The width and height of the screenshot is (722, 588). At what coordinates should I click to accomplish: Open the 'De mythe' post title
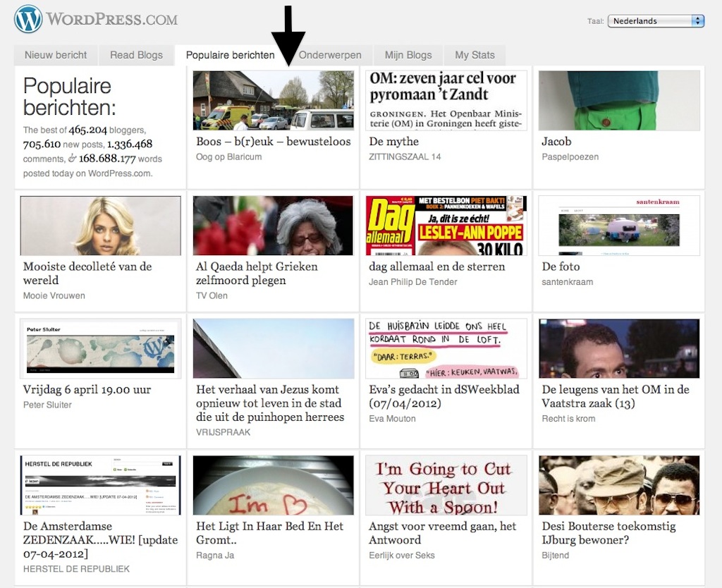393,142
